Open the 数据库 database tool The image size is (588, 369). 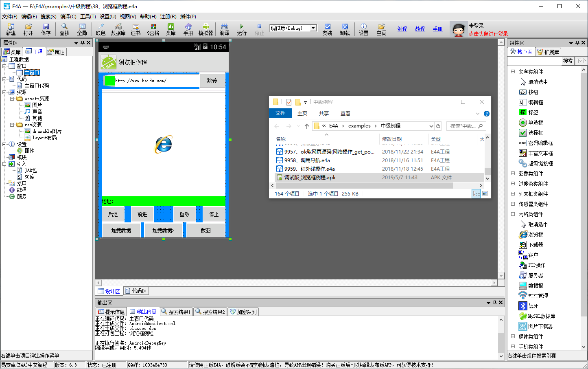pos(118,29)
